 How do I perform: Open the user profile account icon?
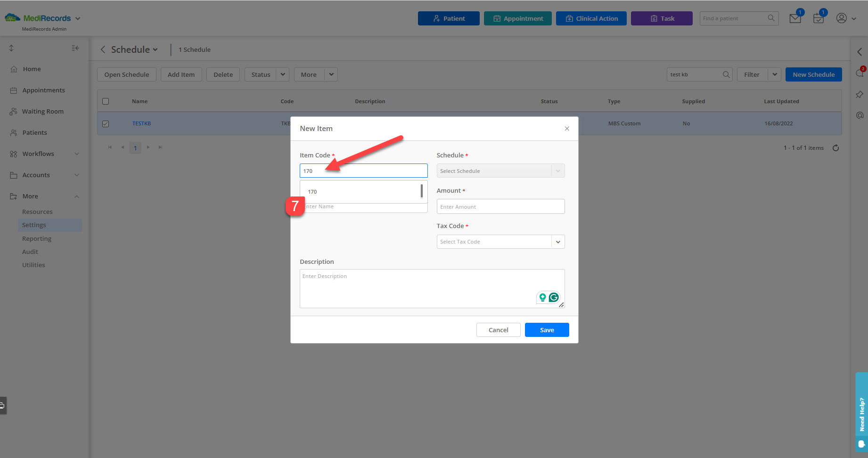tap(841, 18)
